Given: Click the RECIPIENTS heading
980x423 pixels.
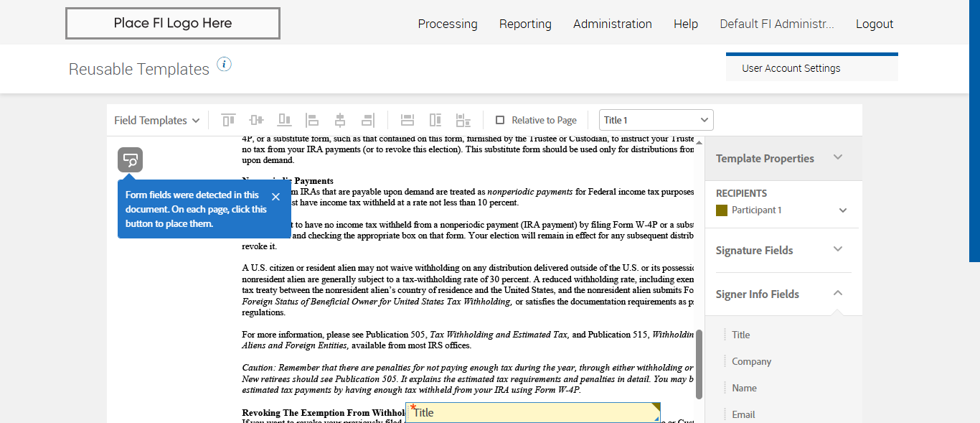Looking at the screenshot, I should click(x=741, y=193).
